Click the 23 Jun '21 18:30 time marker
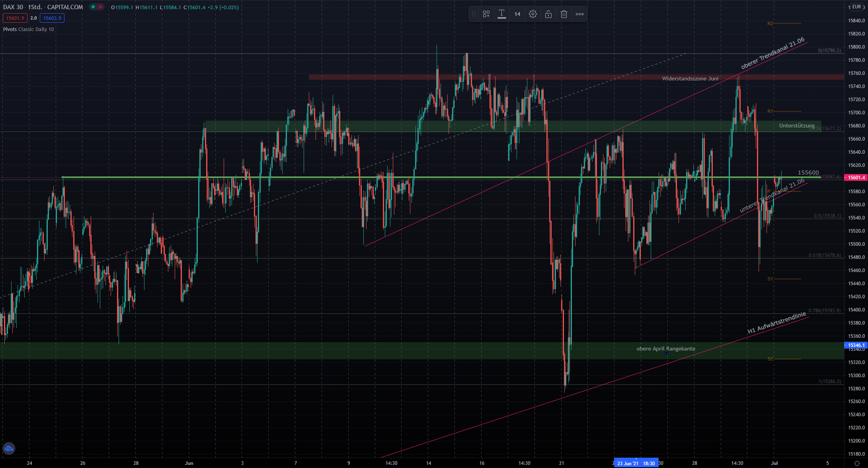The width and height of the screenshot is (868, 468). pos(636,463)
